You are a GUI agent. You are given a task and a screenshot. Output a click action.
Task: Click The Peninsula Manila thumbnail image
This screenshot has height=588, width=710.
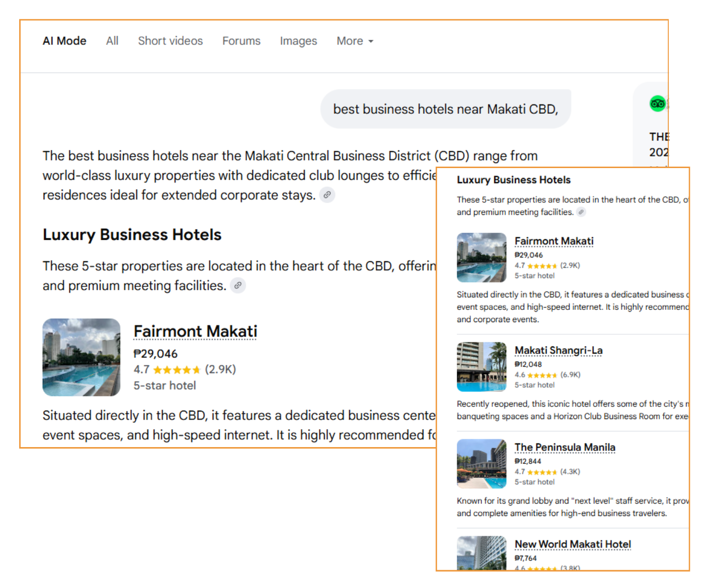482,463
